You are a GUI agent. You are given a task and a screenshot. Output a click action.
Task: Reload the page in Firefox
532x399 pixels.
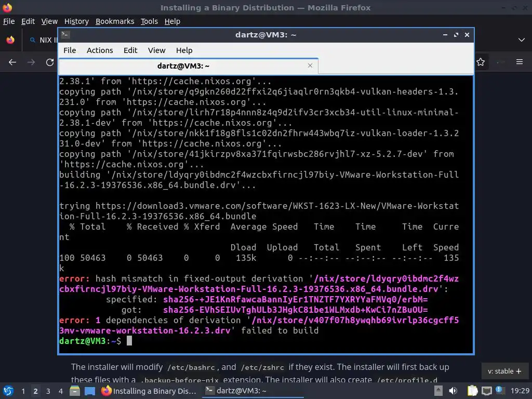coord(50,62)
